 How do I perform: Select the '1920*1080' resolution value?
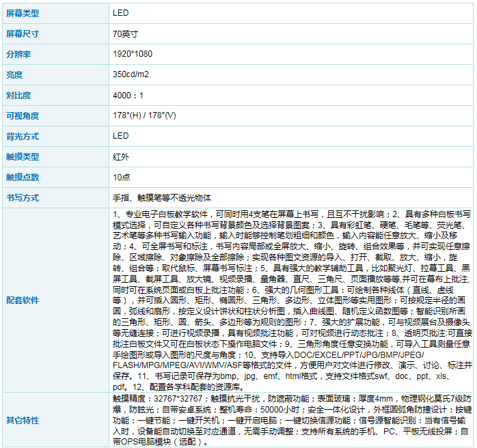point(133,54)
